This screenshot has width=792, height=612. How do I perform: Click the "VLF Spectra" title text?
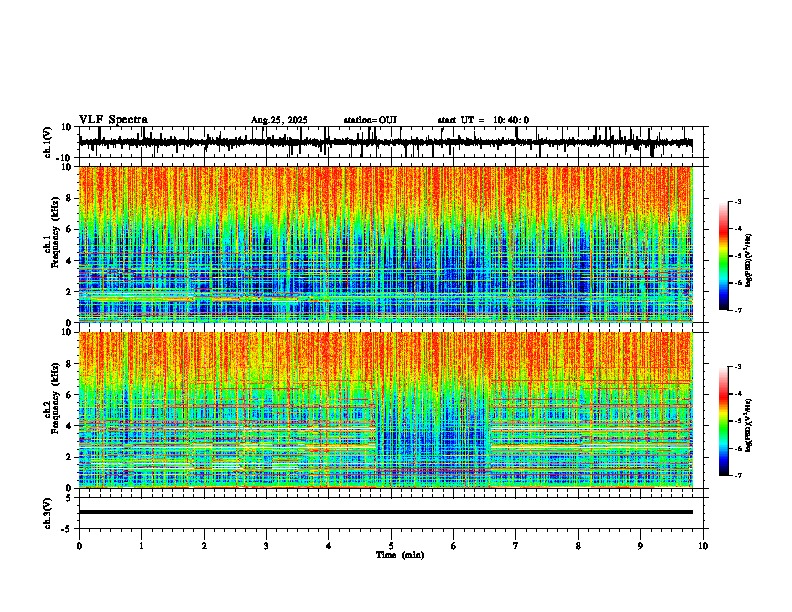(x=113, y=120)
